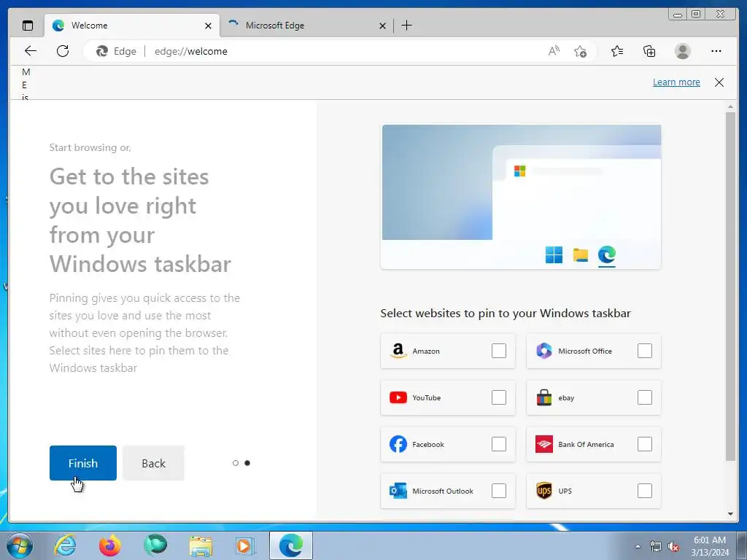Click the Edge logo in the address bar
Viewport: 747px width, 560px height.
tap(102, 51)
